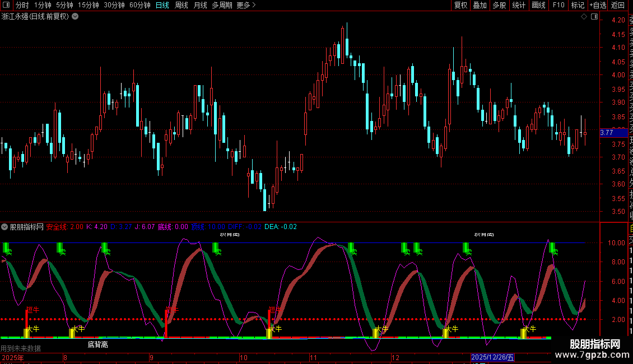Open the 叠加 overlay button

480,5
